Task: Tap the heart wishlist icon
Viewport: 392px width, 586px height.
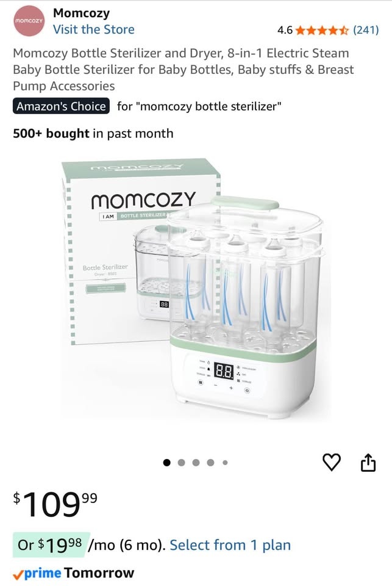Action: coord(332,462)
